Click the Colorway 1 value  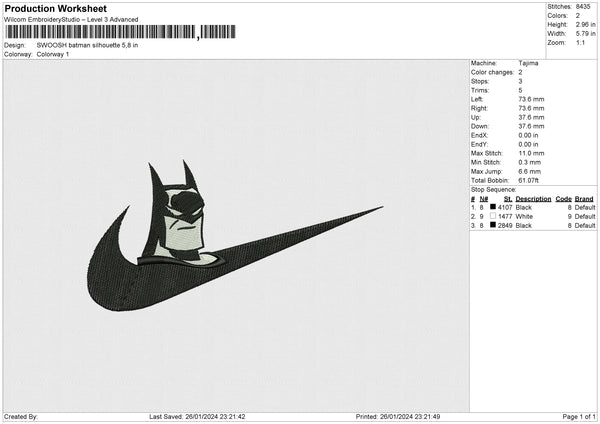click(53, 54)
